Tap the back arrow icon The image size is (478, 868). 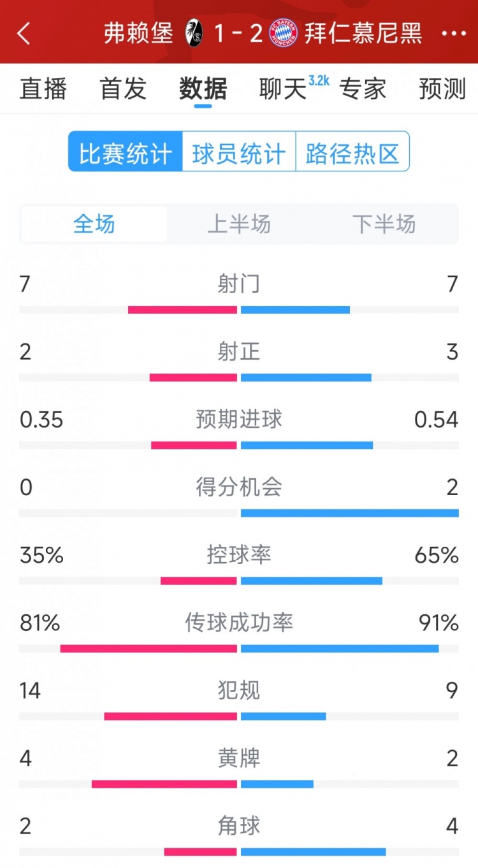tap(24, 33)
